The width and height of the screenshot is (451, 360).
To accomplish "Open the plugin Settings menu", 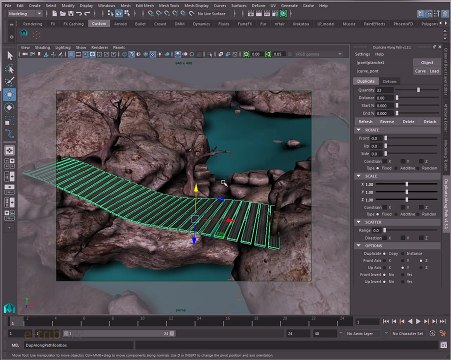I will (x=362, y=54).
